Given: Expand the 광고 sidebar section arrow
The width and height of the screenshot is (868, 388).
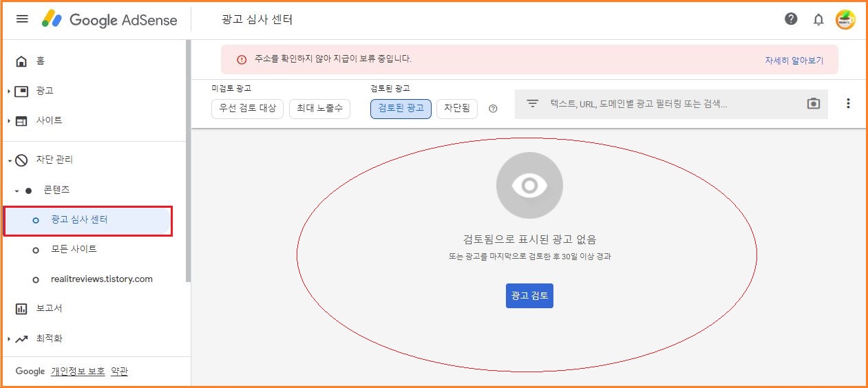Looking at the screenshot, I should coord(8,91).
